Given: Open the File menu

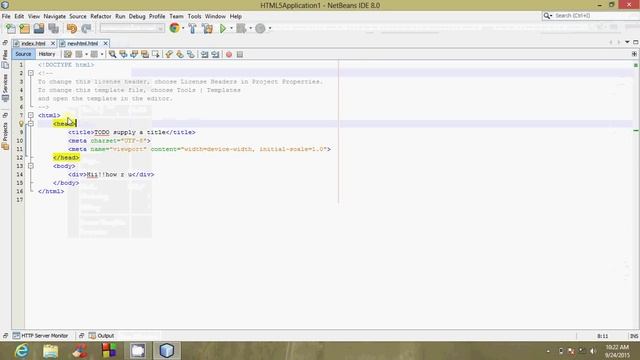Looking at the screenshot, I should [x=6, y=16].
